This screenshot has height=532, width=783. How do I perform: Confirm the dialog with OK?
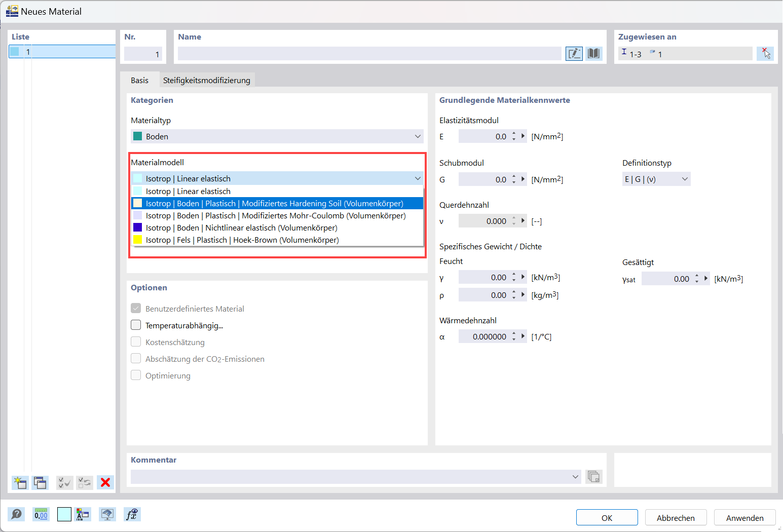(x=607, y=518)
